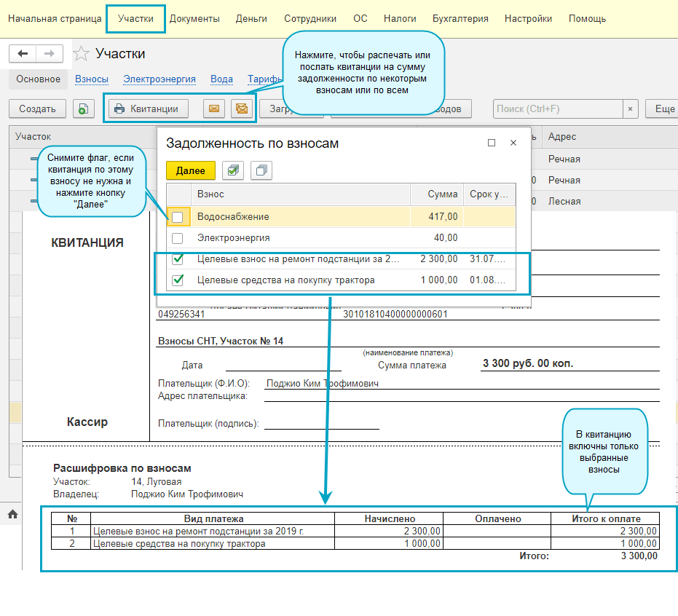The image size is (678, 616).
Task: Uncheck Целевые взнос на ремонт подстанции
Action: click(178, 259)
